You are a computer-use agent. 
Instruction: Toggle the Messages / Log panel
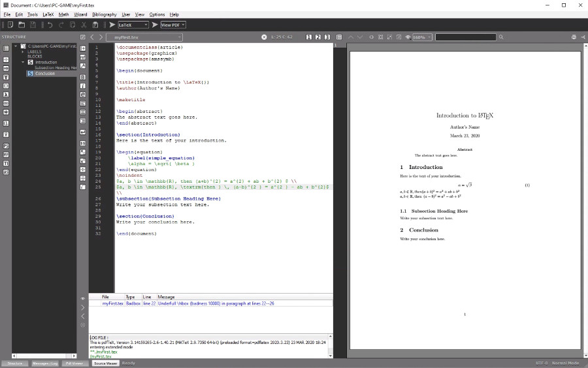tap(45, 363)
